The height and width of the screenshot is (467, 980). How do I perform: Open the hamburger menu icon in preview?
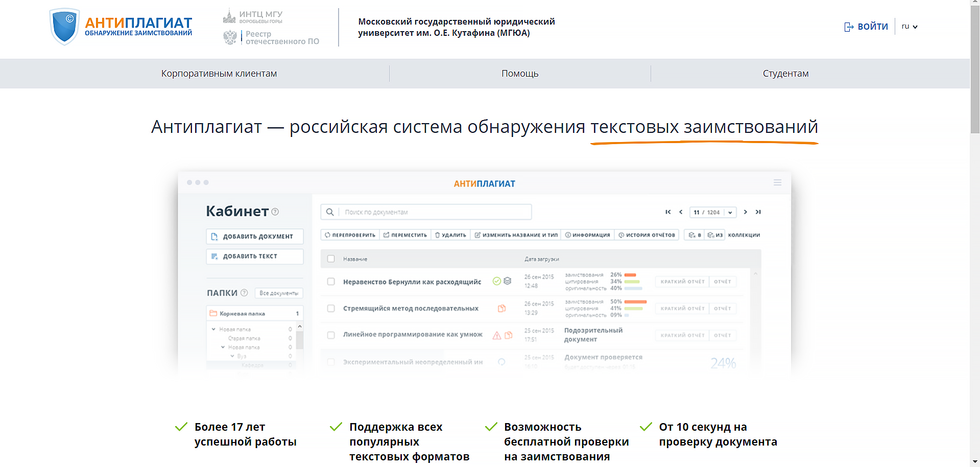777,182
